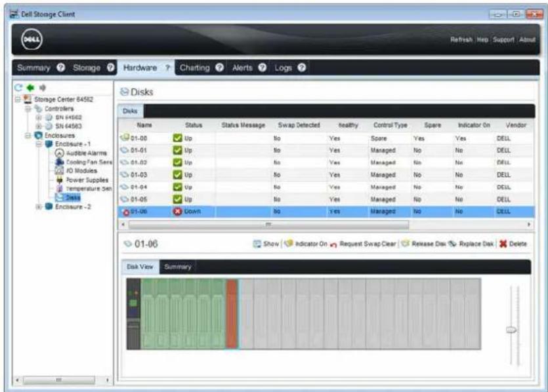548x392 pixels.
Task: Open help icon beside Storage tab
Action: coord(110,68)
